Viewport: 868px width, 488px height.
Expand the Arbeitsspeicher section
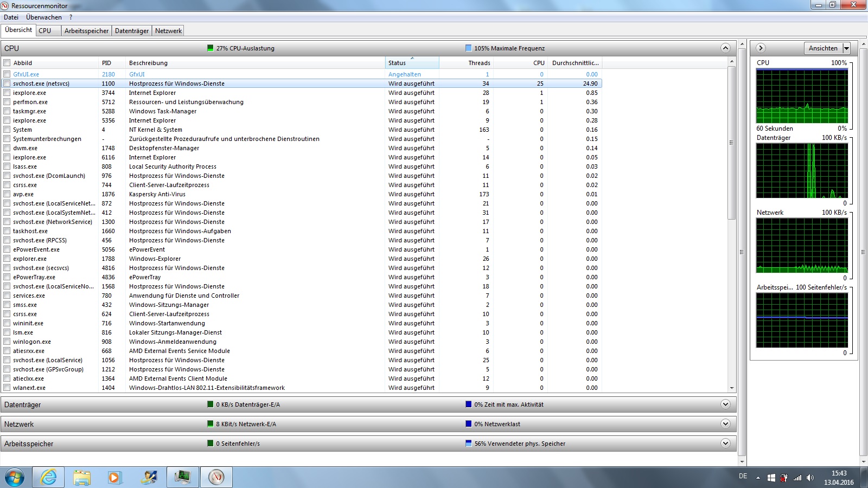tap(725, 444)
